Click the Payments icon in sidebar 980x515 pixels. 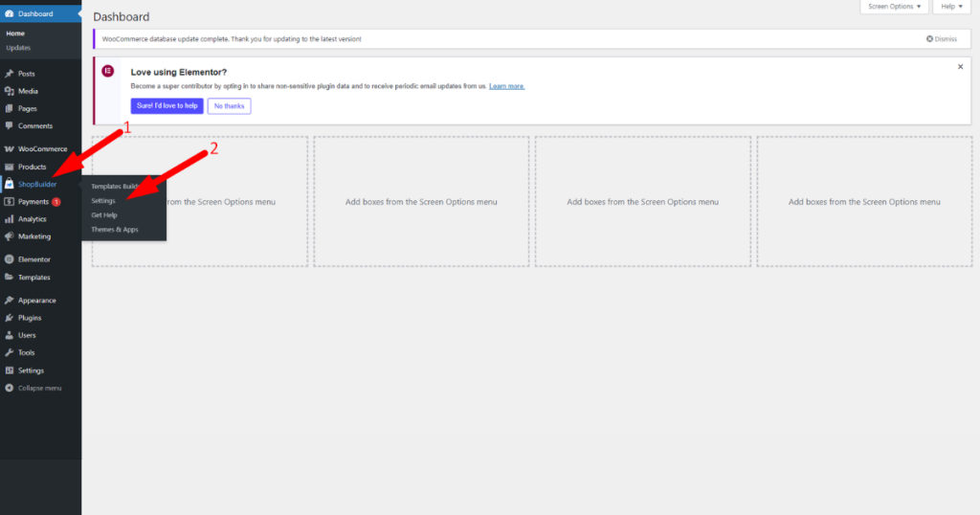click(x=10, y=202)
